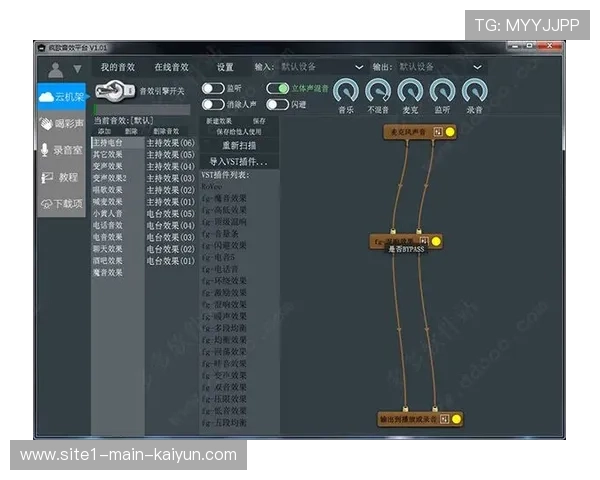The image size is (600, 480).
Task: Select fx-五段均衡 in VST plugin list
Action: click(x=224, y=423)
